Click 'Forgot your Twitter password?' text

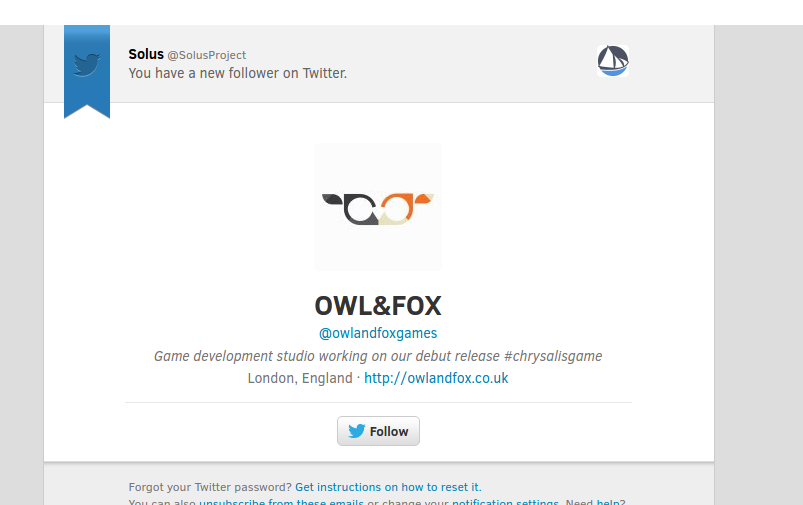210,487
